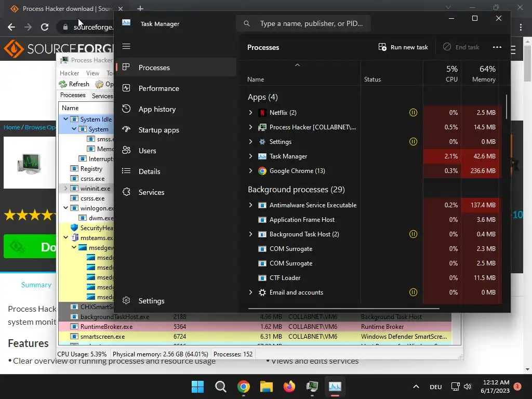Open Task Manager hamburger navigation menu

click(126, 46)
